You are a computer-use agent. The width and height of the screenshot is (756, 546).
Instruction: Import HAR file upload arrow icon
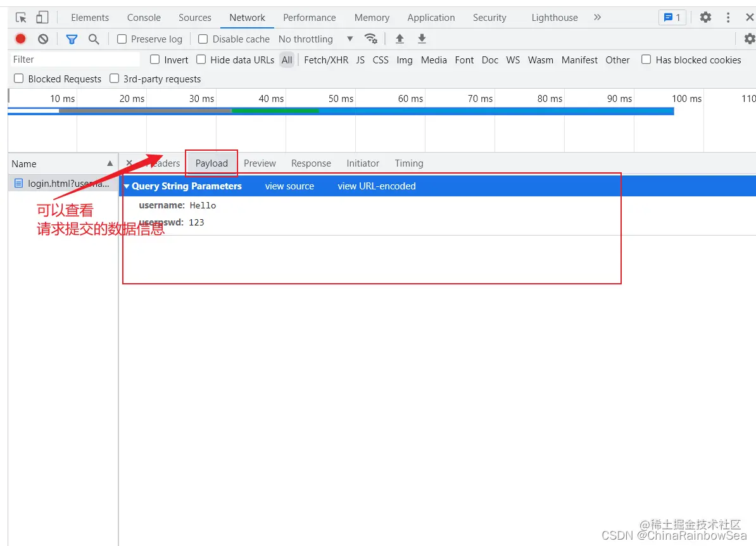pos(400,39)
